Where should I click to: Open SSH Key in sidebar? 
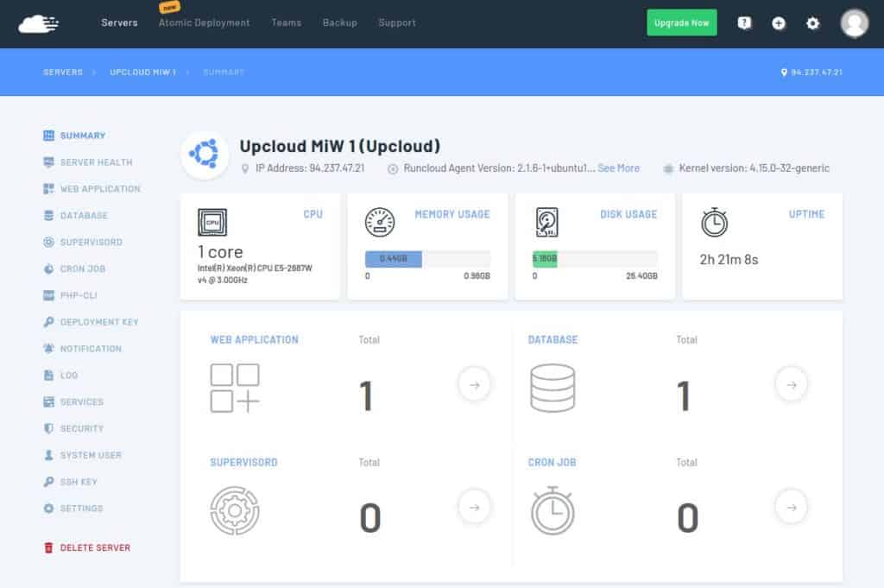tap(79, 482)
